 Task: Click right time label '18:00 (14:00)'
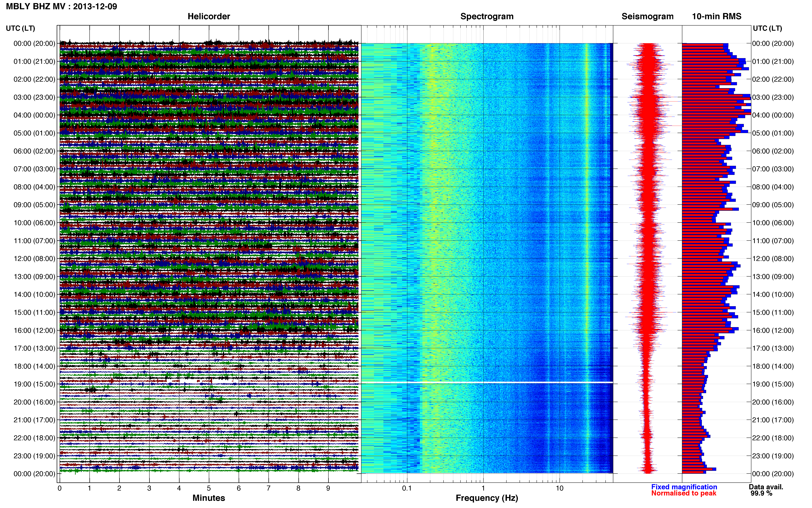[773, 366]
